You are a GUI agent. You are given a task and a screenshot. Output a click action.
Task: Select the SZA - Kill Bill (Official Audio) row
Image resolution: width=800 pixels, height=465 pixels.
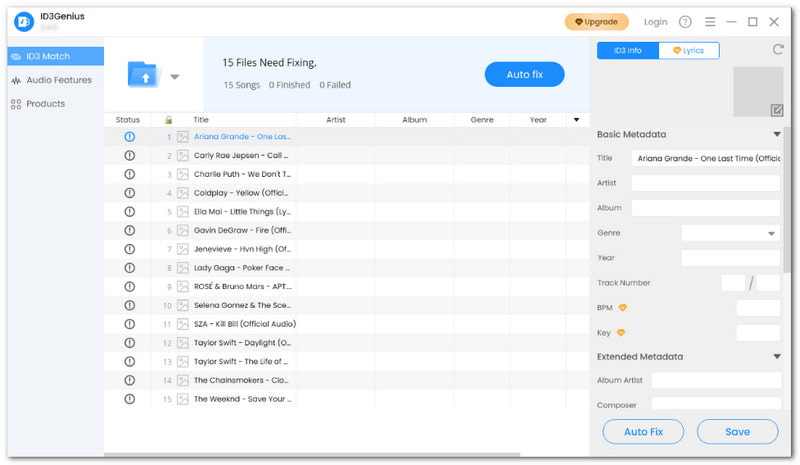pos(346,324)
